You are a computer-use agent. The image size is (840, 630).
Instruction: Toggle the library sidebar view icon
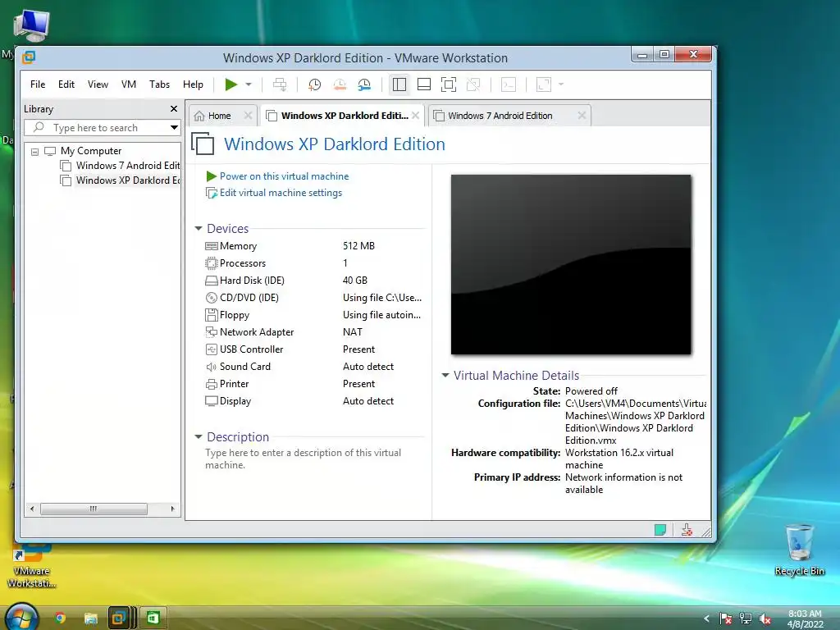[399, 84]
